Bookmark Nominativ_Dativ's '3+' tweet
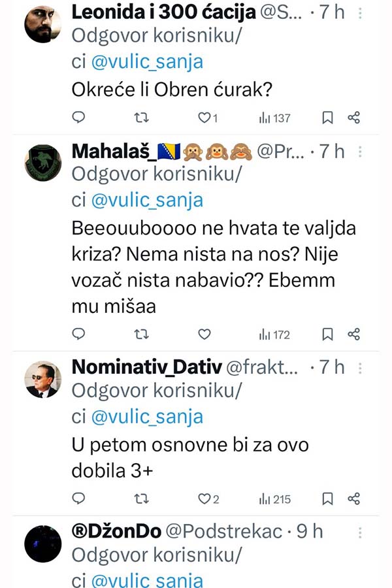392x588 pixels. point(328,499)
